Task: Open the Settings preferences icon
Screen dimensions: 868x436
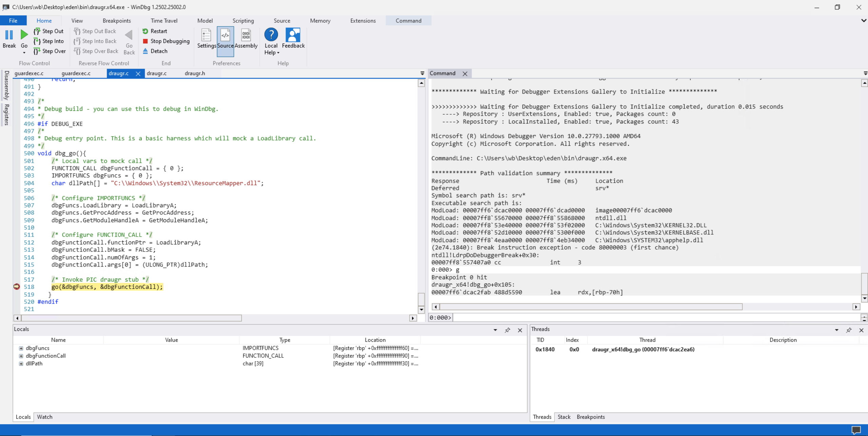Action: tap(206, 35)
